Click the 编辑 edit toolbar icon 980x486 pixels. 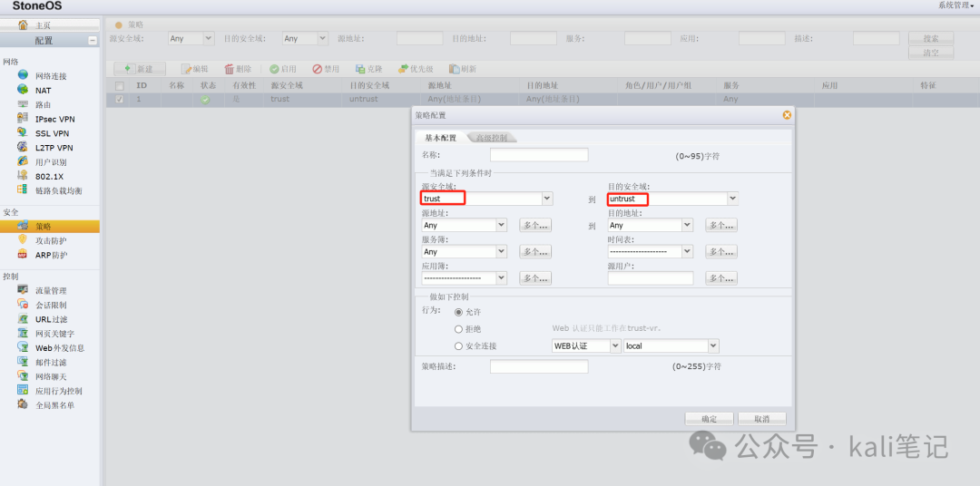pos(186,69)
